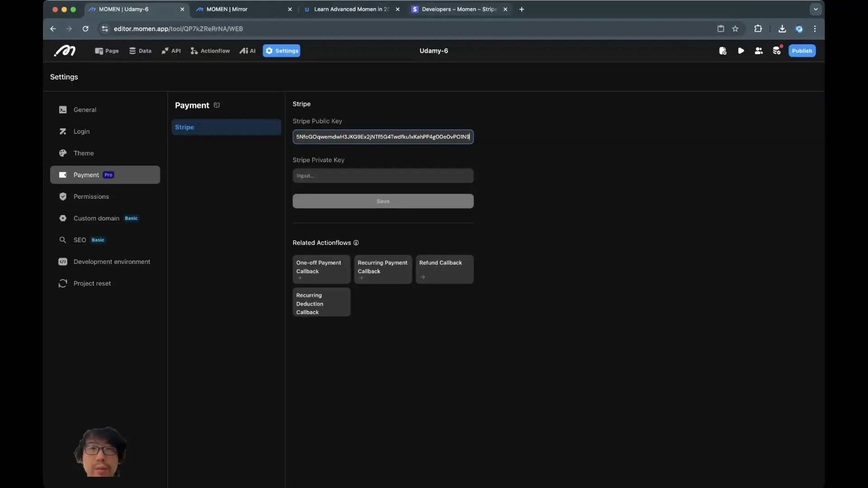
Task: Click the Udamy-6 project title
Action: click(x=434, y=51)
